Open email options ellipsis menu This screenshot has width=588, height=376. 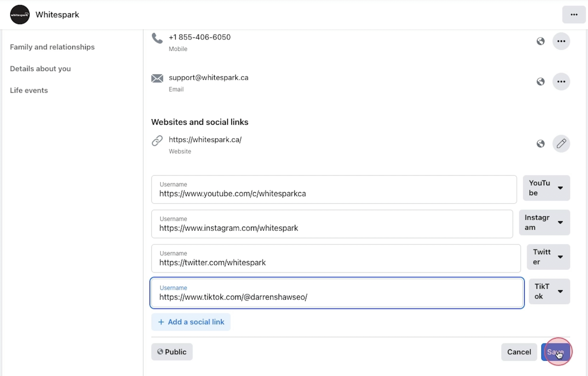pyautogui.click(x=561, y=82)
